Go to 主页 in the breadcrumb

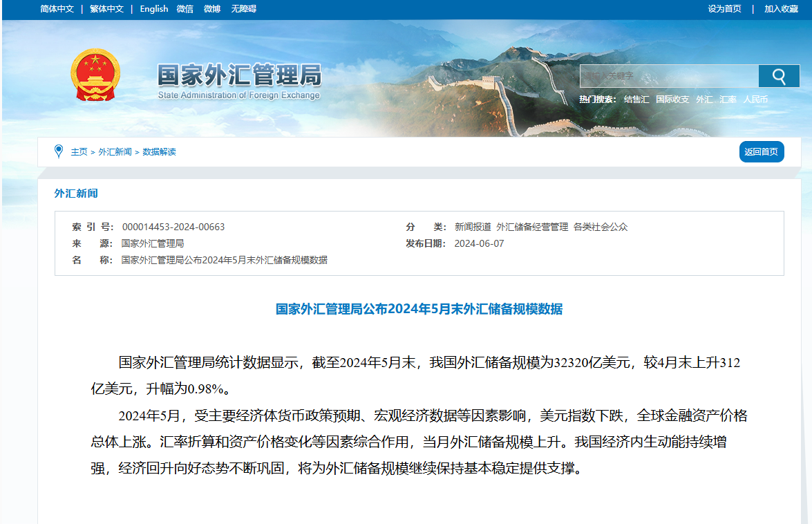[x=79, y=152]
